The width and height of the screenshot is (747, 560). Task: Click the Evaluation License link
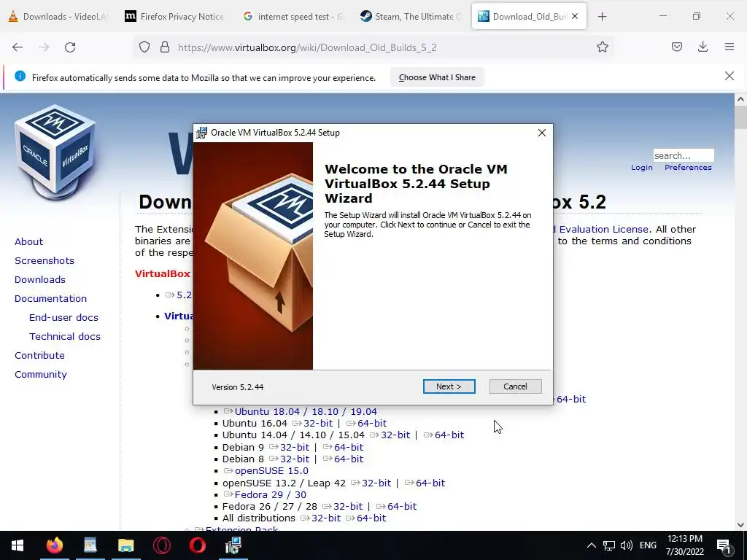[x=603, y=230]
